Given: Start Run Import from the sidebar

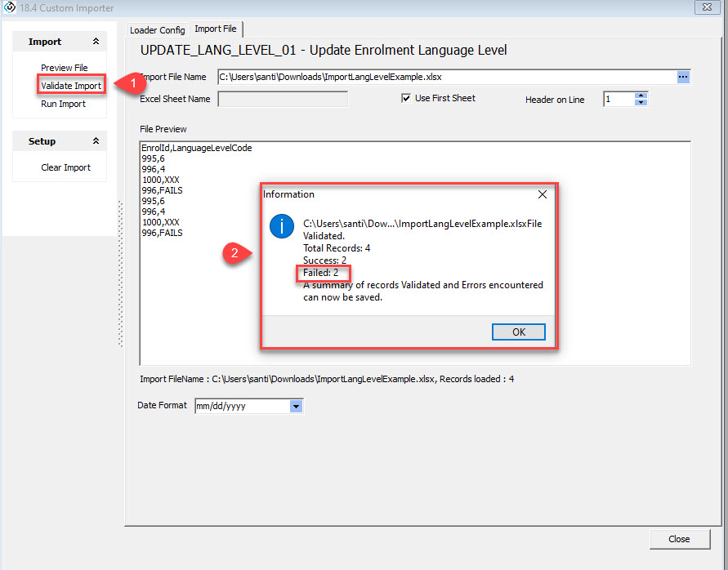Looking at the screenshot, I should point(63,104).
